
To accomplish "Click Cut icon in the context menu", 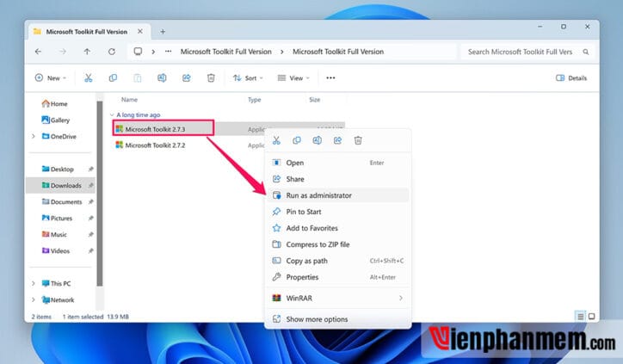I will tap(276, 140).
